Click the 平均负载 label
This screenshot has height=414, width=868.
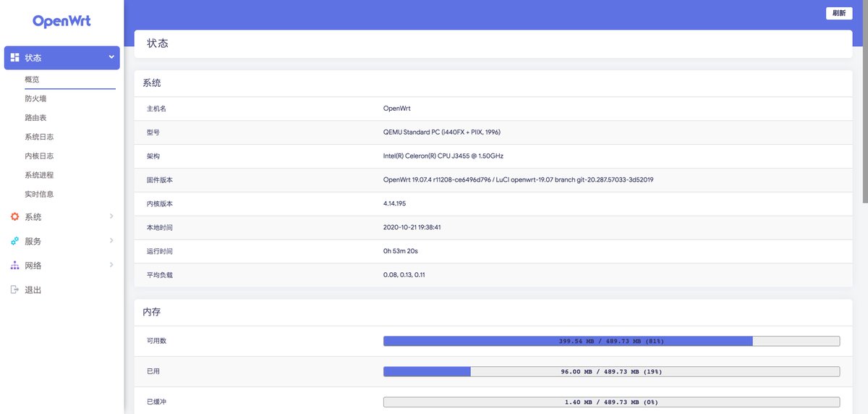[160, 275]
